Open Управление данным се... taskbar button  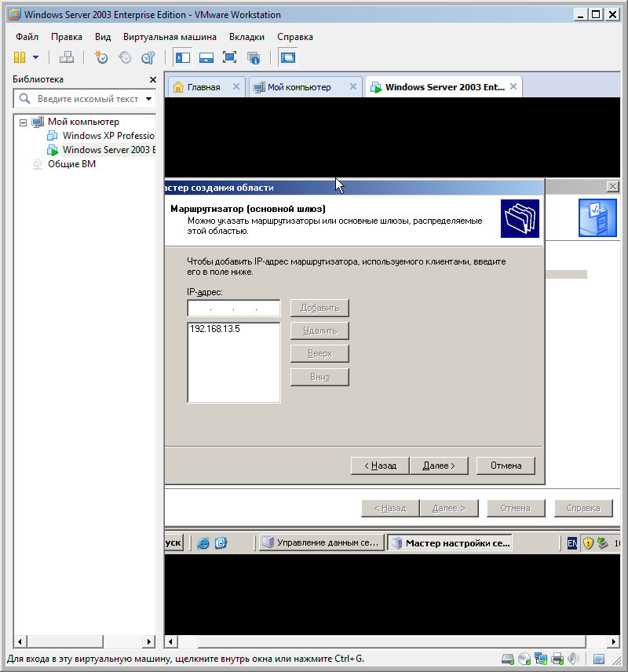point(322,543)
